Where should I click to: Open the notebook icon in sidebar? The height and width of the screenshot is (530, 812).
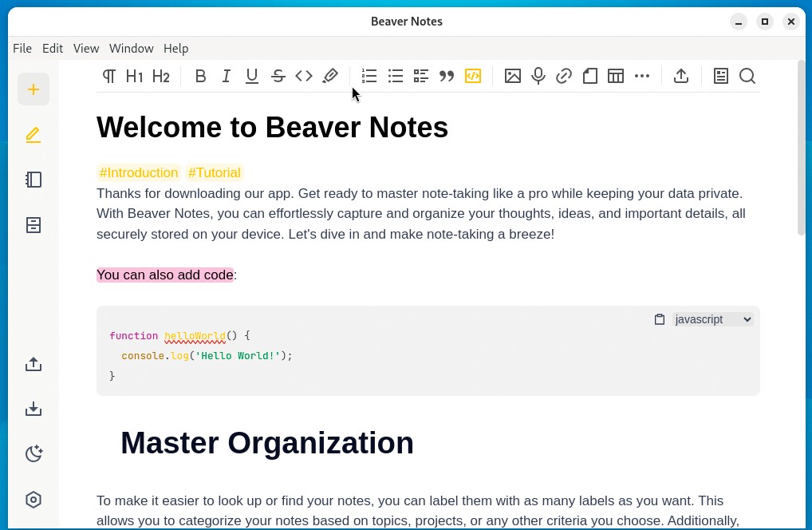34,180
